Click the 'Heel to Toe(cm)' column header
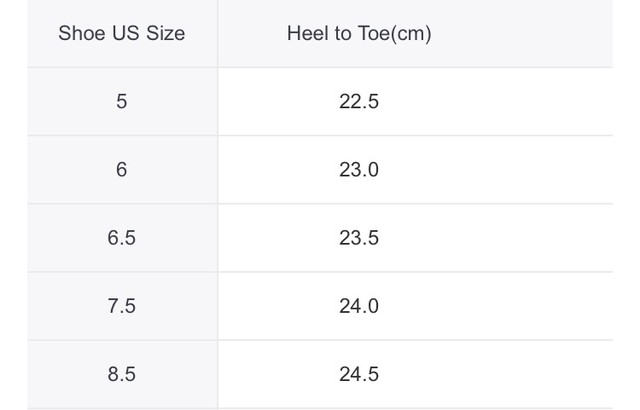Image resolution: width=640 pixels, height=410 pixels. [359, 33]
